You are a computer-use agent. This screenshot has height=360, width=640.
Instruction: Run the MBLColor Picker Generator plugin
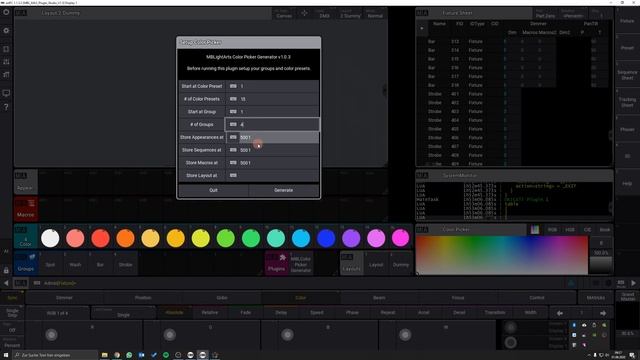[x=301, y=264]
